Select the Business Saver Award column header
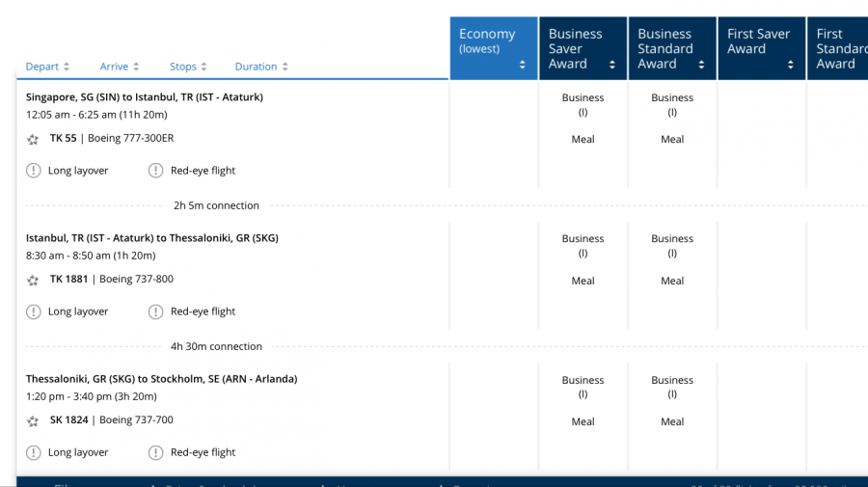This screenshot has height=487, width=868. click(583, 48)
